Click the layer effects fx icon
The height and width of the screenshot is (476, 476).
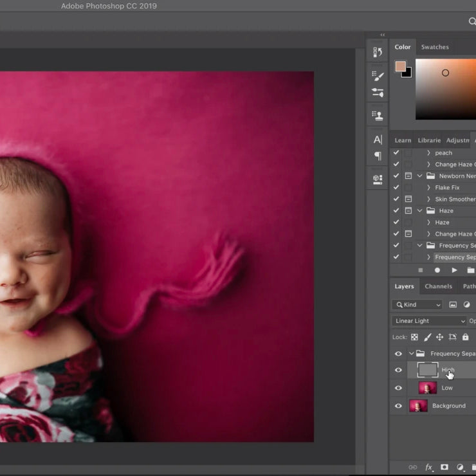[429, 468]
